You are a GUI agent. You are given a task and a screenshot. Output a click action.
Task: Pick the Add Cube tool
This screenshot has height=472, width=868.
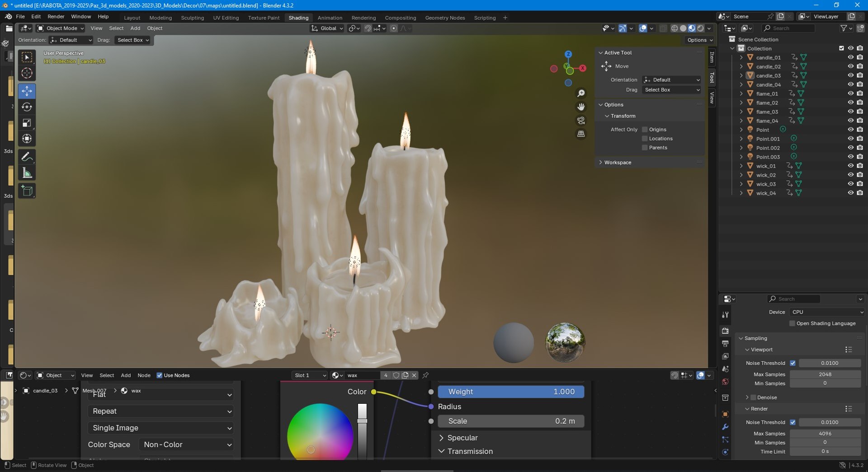(x=27, y=191)
